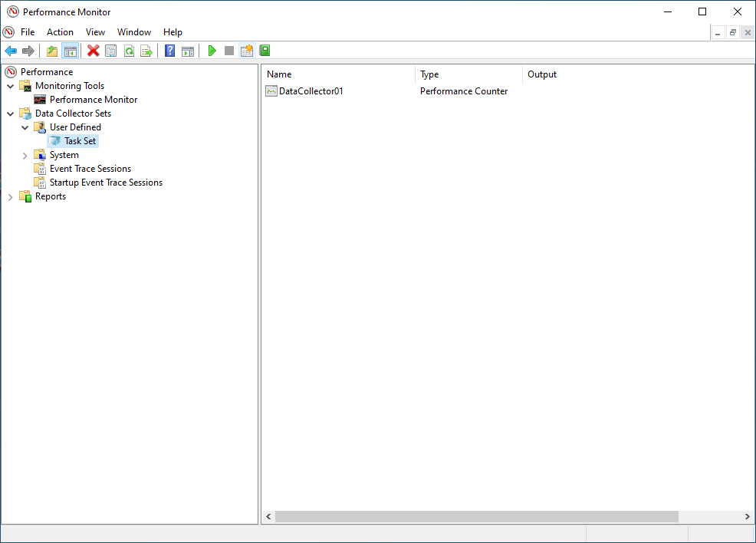Click the horizontal scrollbar right arrow
The height and width of the screenshot is (543, 756).
(748, 516)
